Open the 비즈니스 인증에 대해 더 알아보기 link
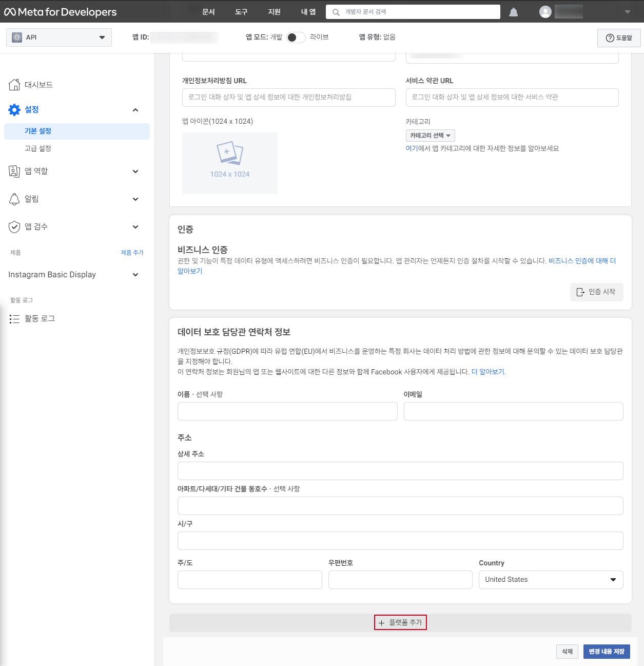The height and width of the screenshot is (666, 644). pos(582,261)
